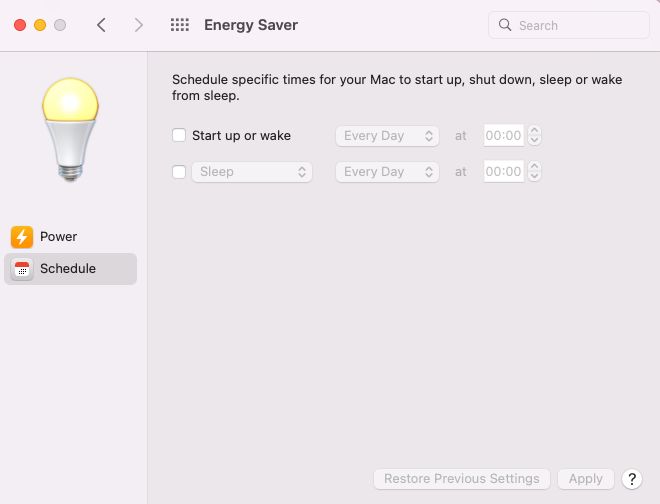Enable the Sleep schedule checkbox
The height and width of the screenshot is (504, 660).
coord(179,171)
